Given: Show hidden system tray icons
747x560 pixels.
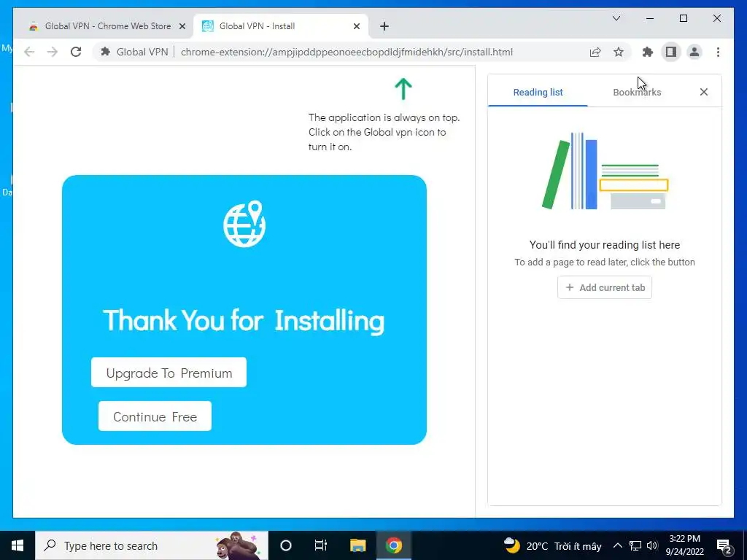Looking at the screenshot, I should tap(617, 545).
